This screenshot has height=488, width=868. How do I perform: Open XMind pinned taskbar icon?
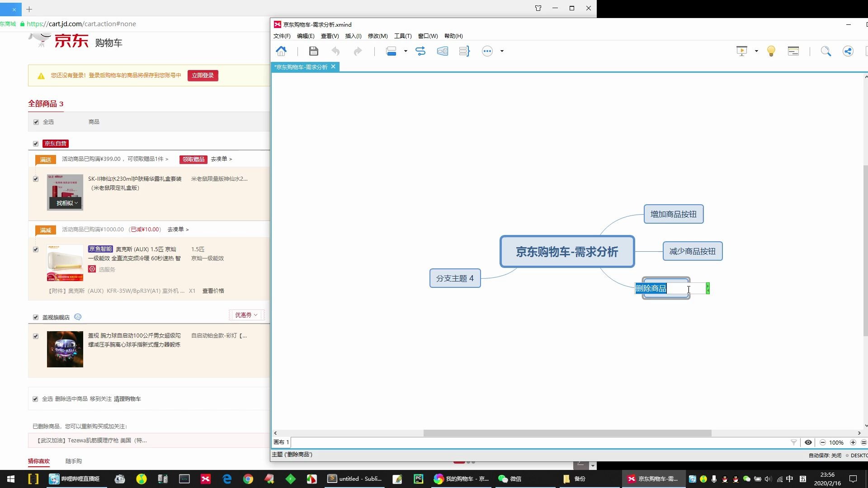tap(206, 479)
